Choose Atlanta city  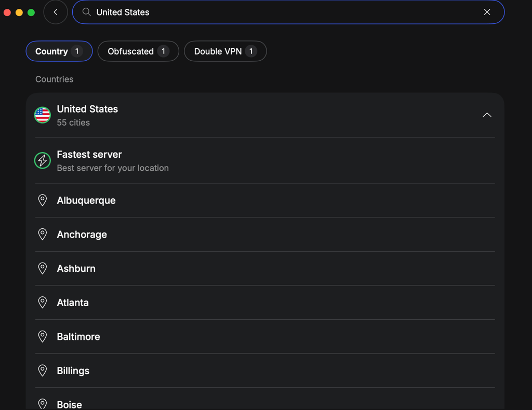[x=265, y=303]
